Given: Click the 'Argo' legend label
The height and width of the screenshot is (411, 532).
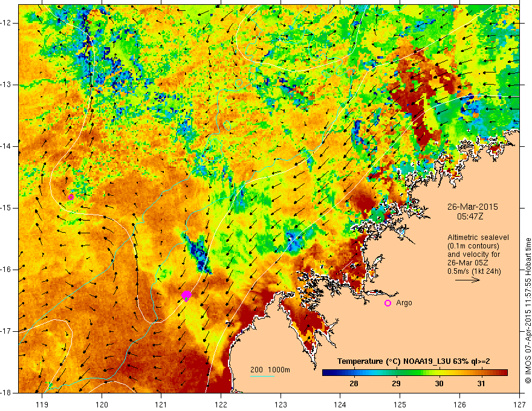Looking at the screenshot, I should tap(404, 303).
